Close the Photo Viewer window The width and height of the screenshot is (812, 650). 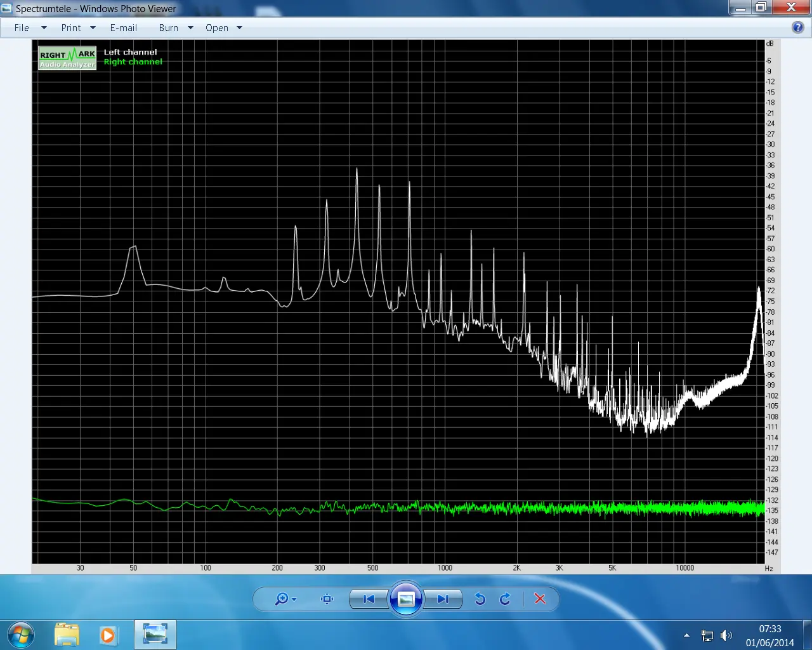coord(791,8)
